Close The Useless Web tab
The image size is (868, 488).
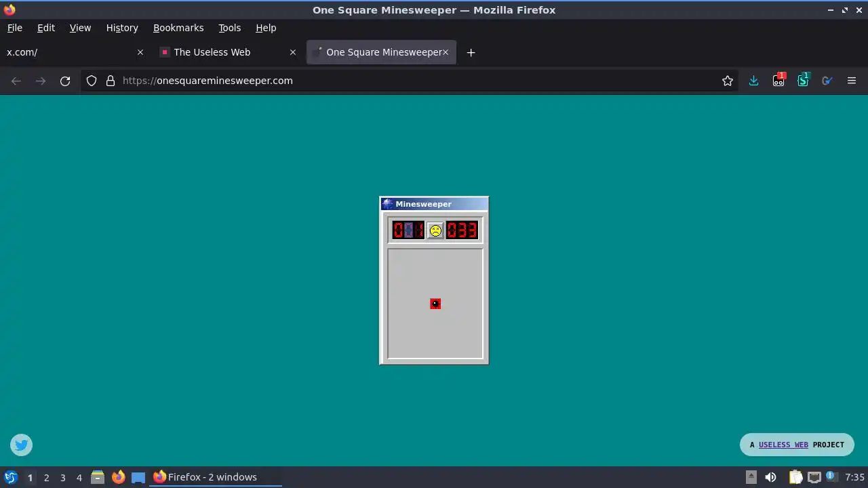(x=293, y=52)
